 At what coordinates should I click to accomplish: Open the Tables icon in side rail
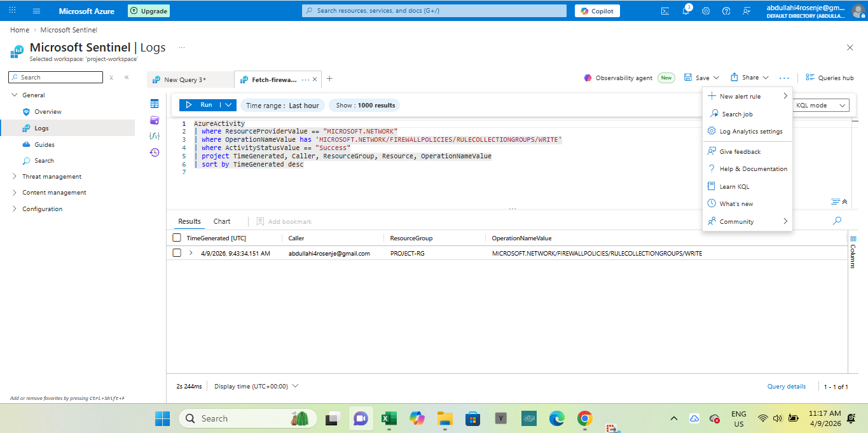[x=154, y=104]
